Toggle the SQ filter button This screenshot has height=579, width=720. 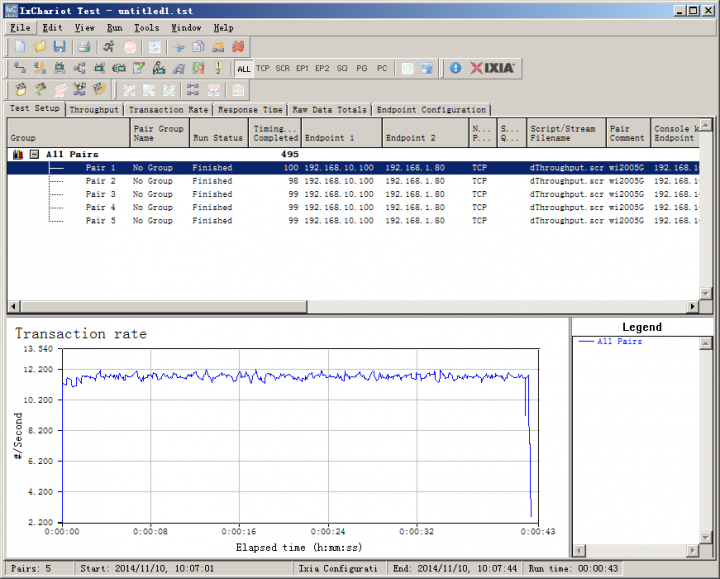342,68
